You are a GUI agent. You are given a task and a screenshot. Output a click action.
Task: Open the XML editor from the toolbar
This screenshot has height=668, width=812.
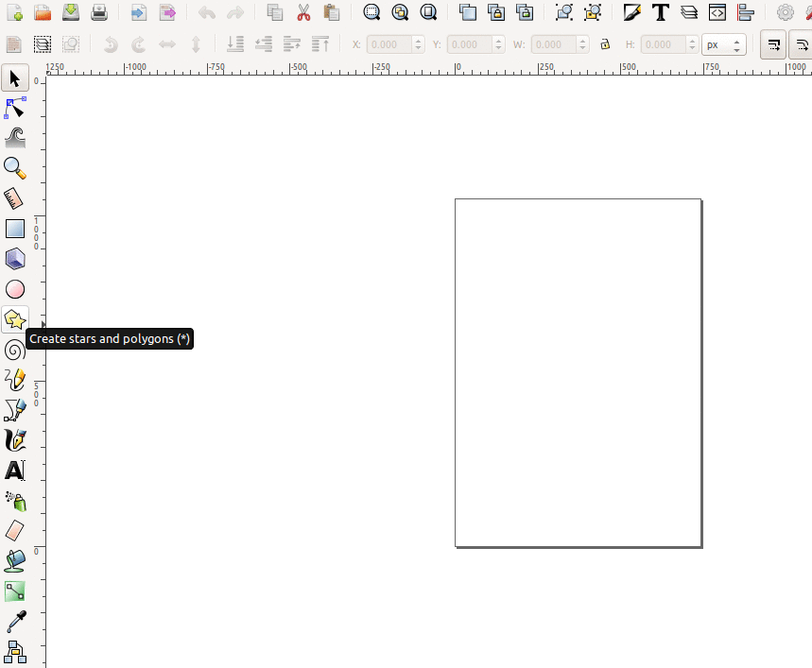tap(718, 12)
